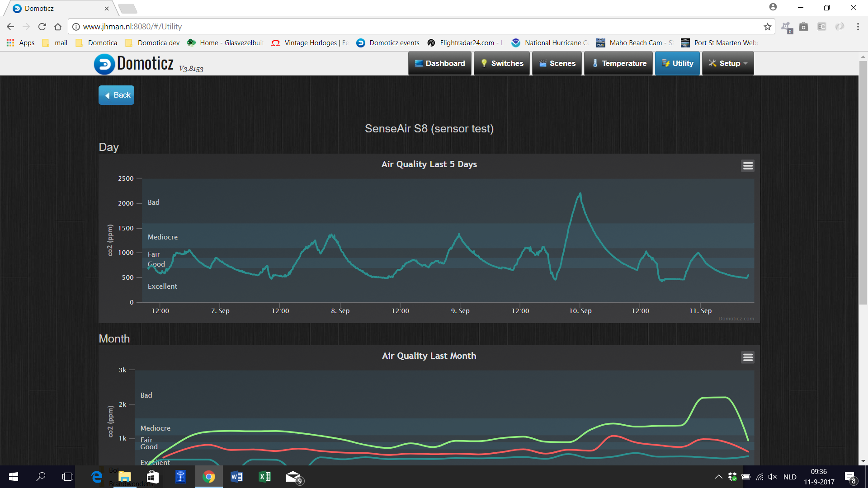Image resolution: width=868 pixels, height=488 pixels.
Task: Open the taskbar clock and date
Action: pos(819,477)
